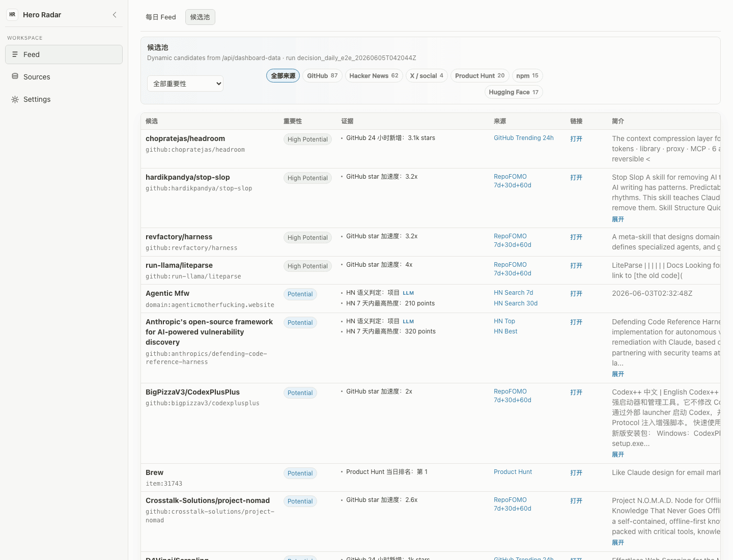Open HN Search 7d source link

click(514, 292)
